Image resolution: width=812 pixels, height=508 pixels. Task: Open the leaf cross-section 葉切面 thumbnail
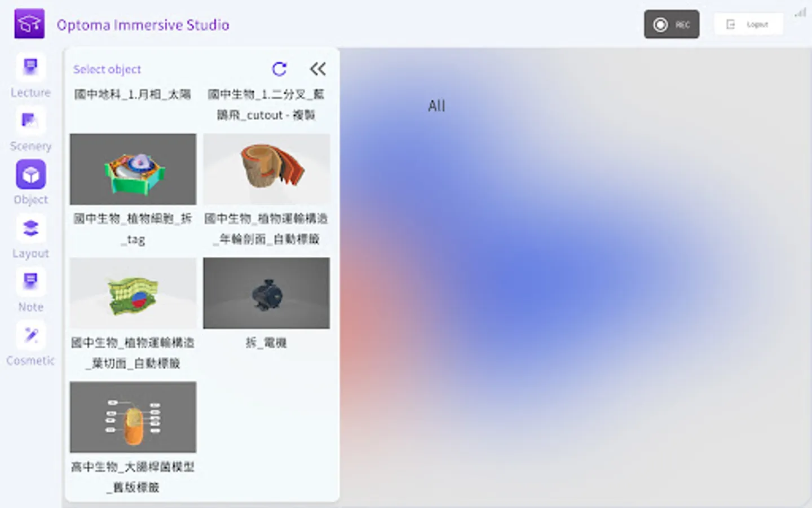coord(133,292)
